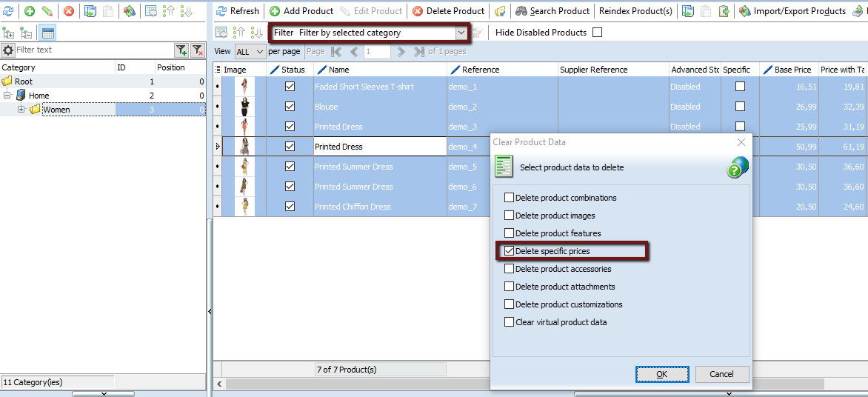The width and height of the screenshot is (868, 397).
Task: Click the expand all tree nodes icon
Action: pos(8,33)
